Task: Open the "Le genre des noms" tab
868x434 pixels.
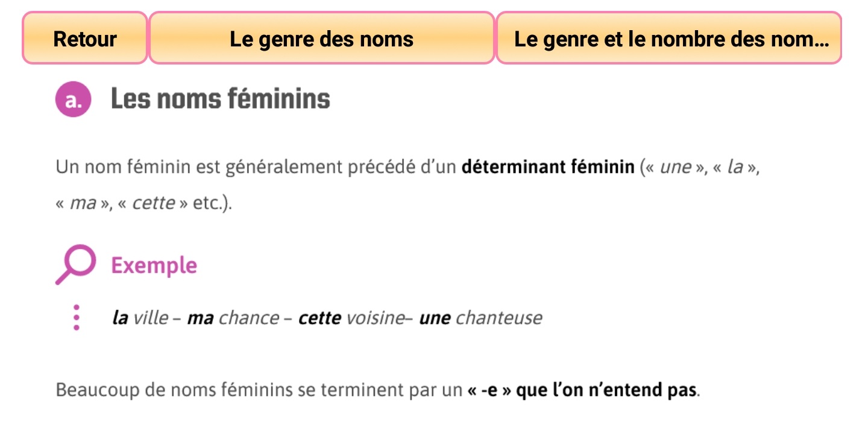Action: (321, 39)
